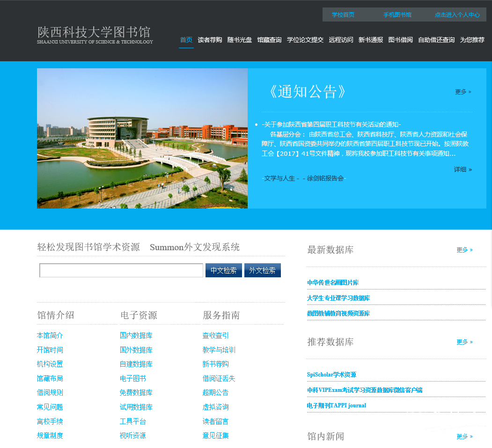Open the 中华传世名画图片库 database link
Screen dimensions: 492x448
(x=333, y=282)
